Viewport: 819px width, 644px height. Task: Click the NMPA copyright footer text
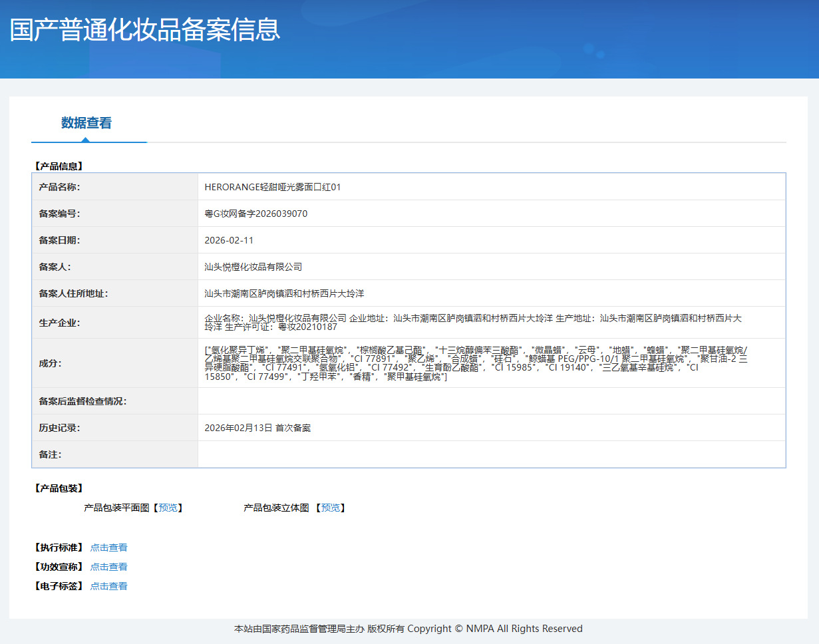409,629
